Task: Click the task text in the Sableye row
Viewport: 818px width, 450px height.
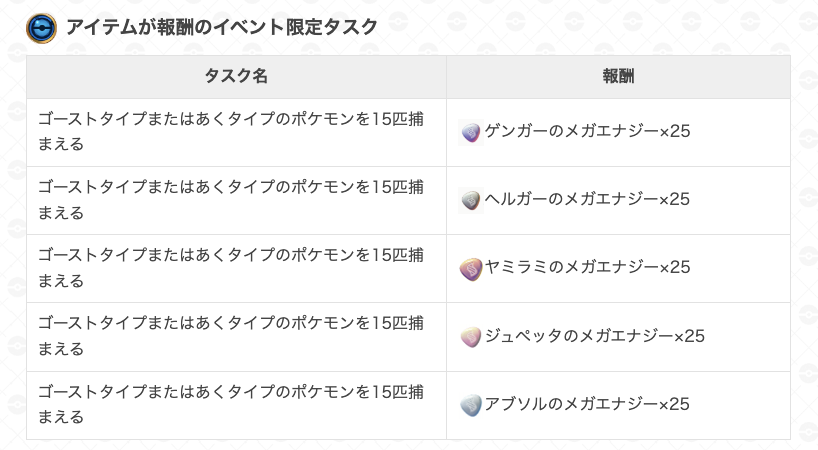Action: [231, 268]
